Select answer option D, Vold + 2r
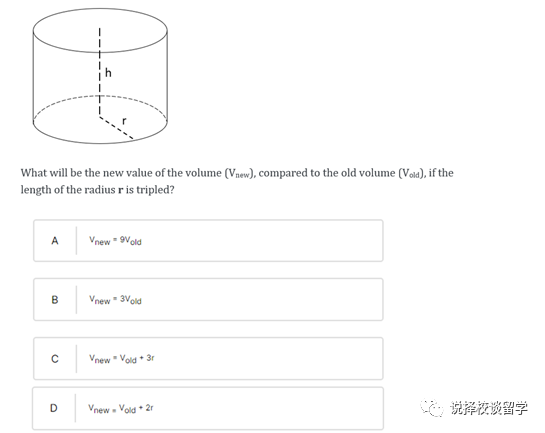Image resolution: width=545 pixels, height=433 pixels. [x=208, y=408]
